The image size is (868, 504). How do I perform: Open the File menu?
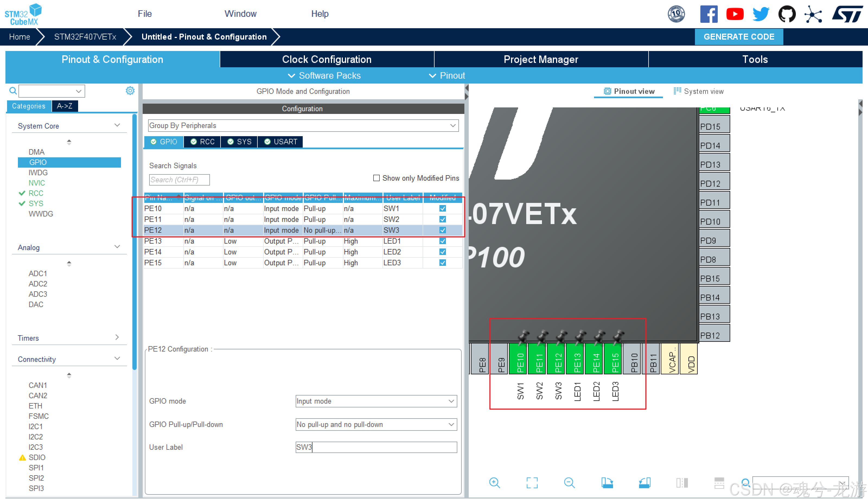[145, 14]
